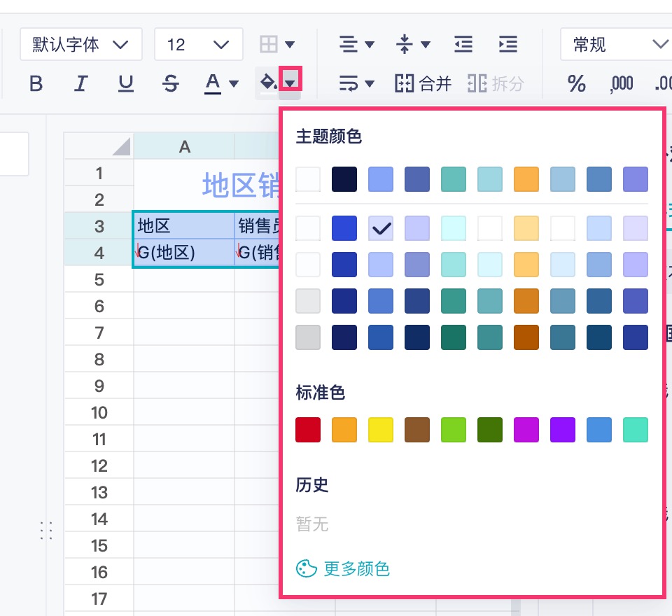Pick the dark green standard color

tap(490, 430)
